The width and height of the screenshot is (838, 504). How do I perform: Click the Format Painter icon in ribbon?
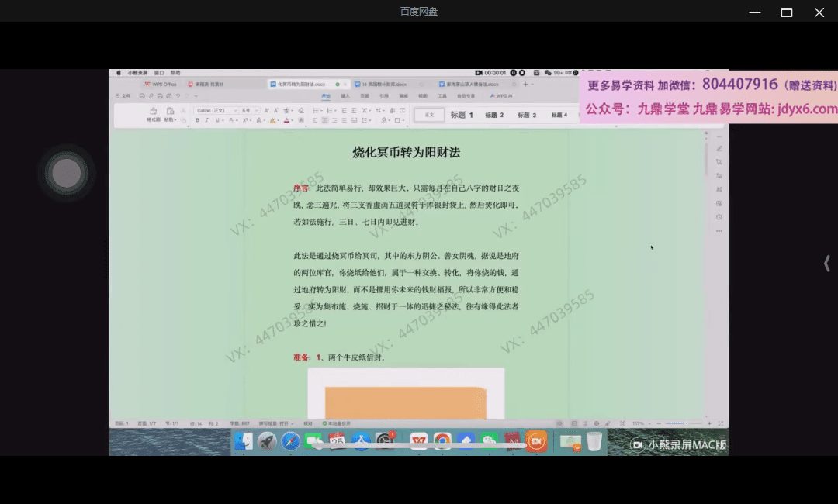[x=153, y=112]
